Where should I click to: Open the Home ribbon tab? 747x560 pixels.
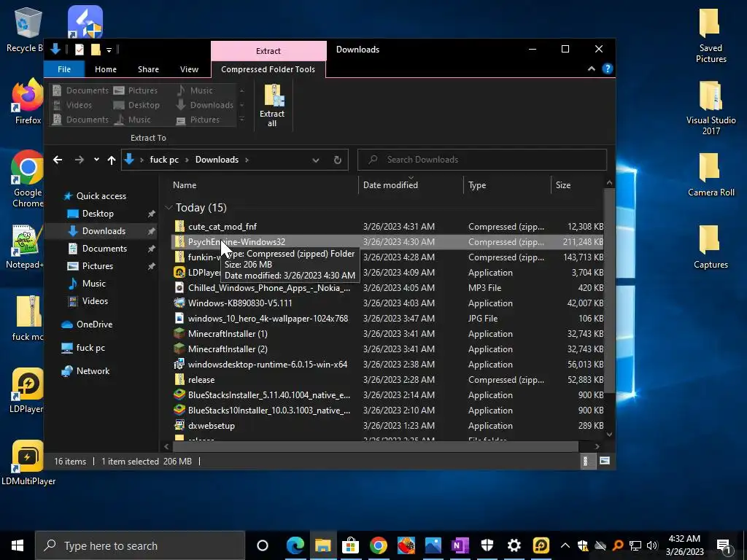(x=105, y=69)
